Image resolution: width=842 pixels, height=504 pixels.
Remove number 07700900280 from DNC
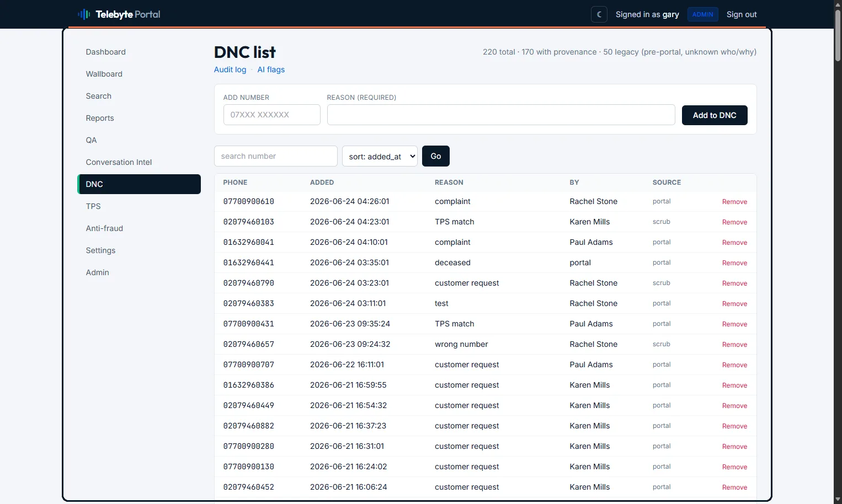point(734,447)
